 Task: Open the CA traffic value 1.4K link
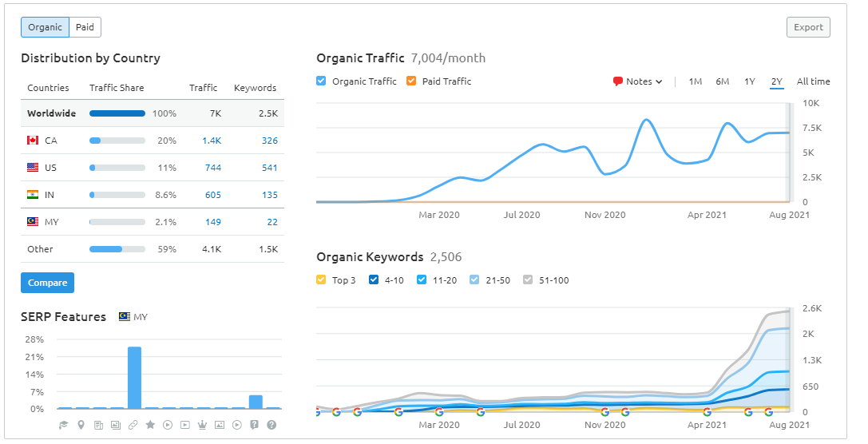[212, 141]
